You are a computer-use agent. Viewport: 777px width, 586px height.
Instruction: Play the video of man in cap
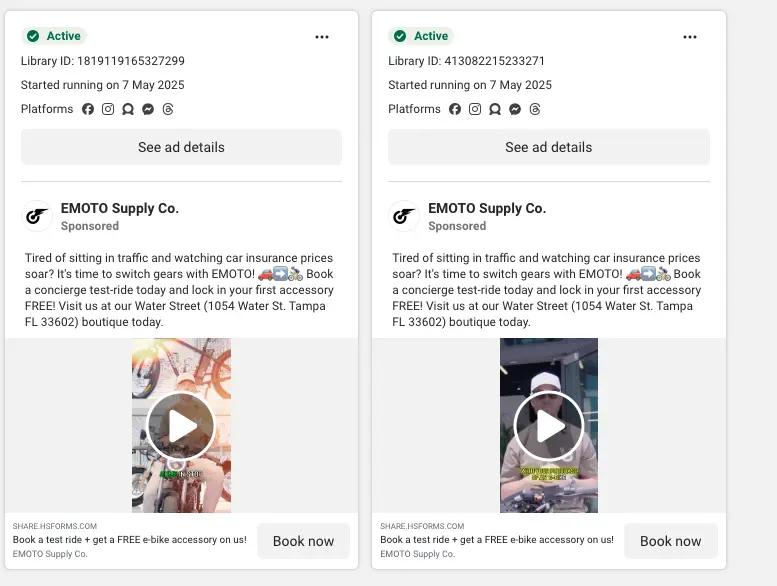tap(548, 426)
